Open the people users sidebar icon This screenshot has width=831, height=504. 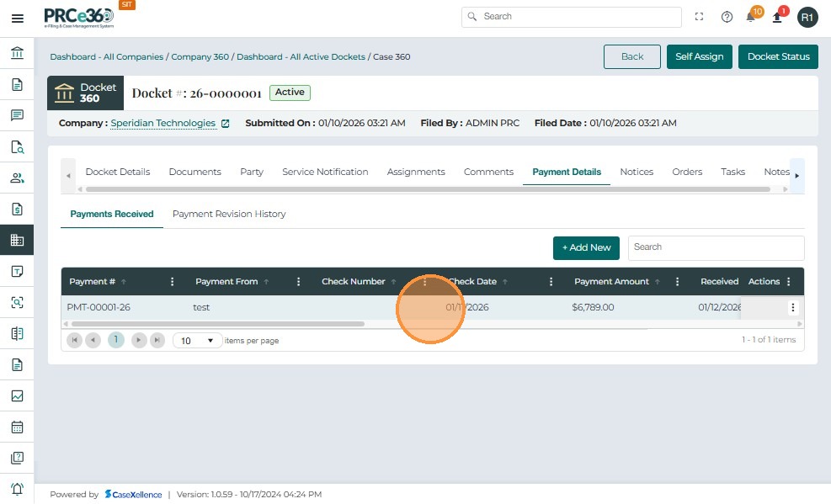pyautogui.click(x=17, y=178)
